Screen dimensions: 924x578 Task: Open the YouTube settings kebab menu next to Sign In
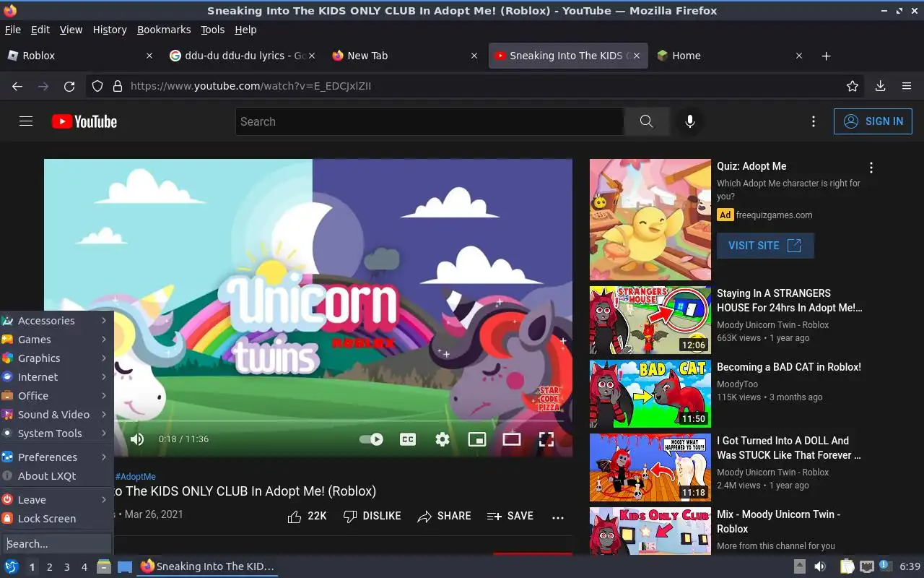point(814,121)
